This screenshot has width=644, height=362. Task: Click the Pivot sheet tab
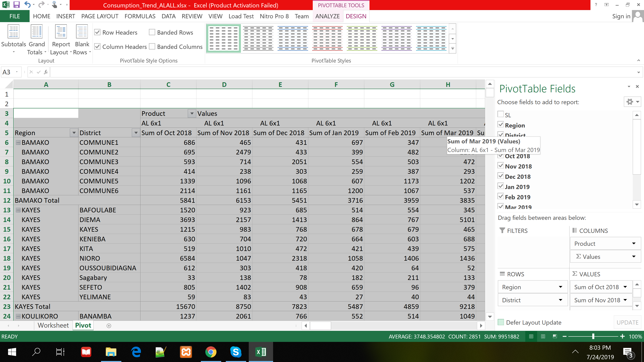click(83, 325)
